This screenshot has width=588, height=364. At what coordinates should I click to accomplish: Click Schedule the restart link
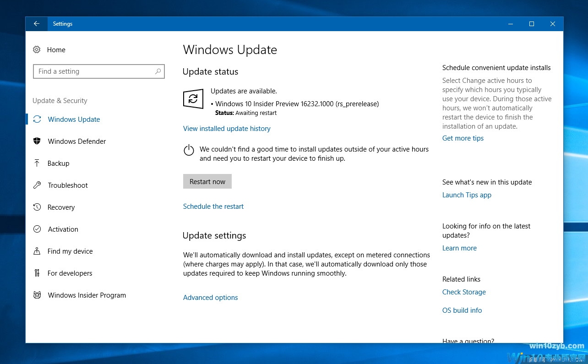click(x=213, y=206)
